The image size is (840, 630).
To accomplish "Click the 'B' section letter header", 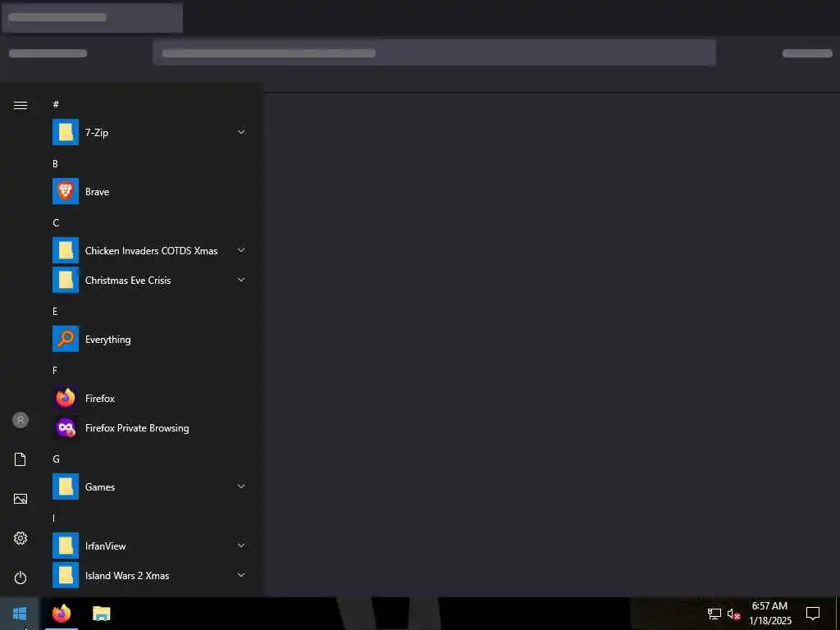I will pos(55,163).
